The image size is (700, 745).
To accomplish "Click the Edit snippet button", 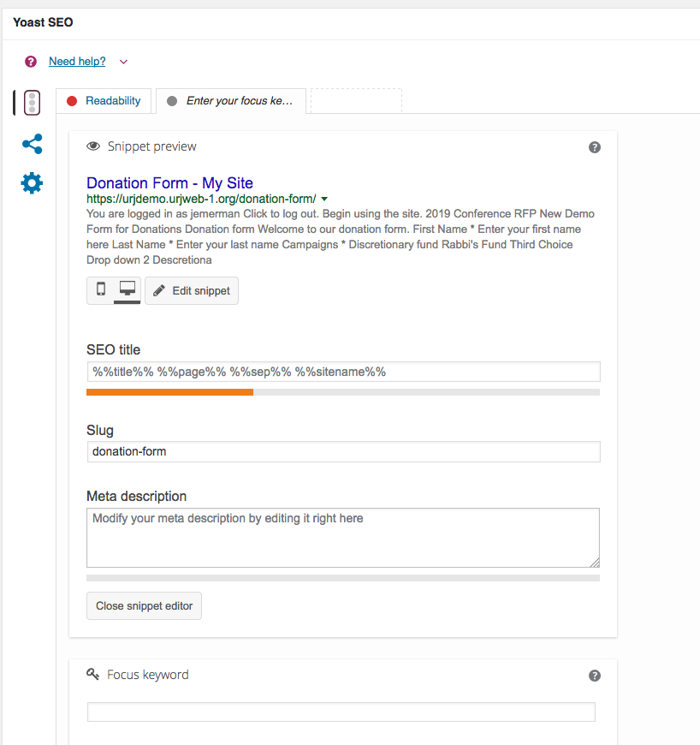I will pyautogui.click(x=192, y=290).
